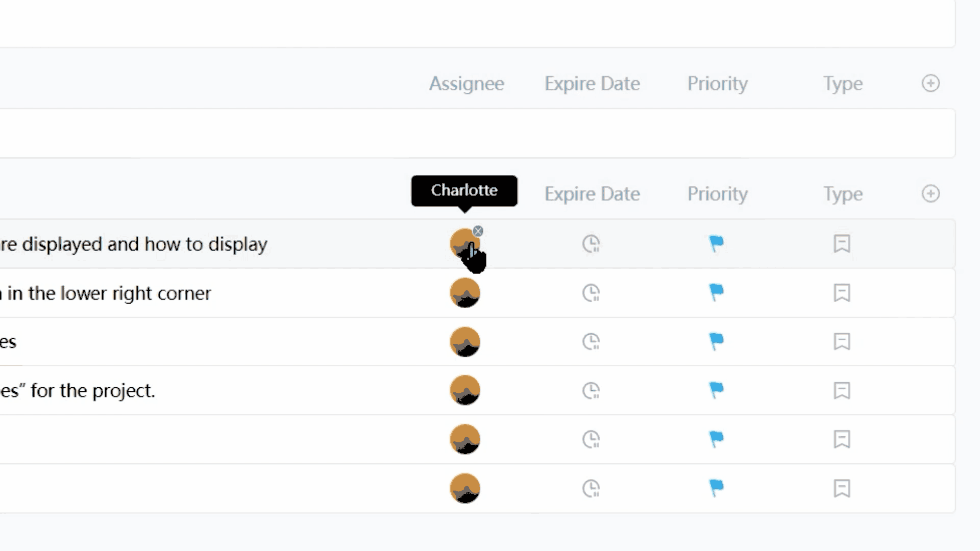This screenshot has height=551, width=980.
Task: Click expire date icon on last row
Action: point(591,488)
